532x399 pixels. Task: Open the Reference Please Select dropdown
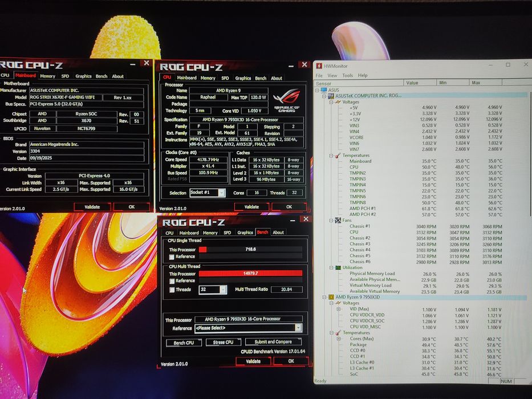point(298,328)
